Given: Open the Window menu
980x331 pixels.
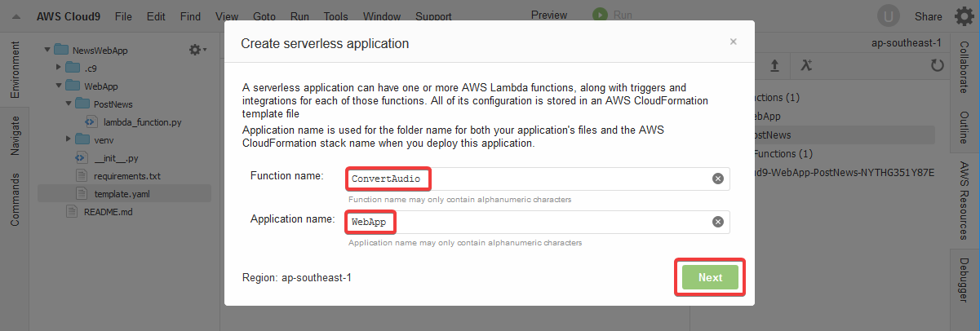Looking at the screenshot, I should coord(382,16).
